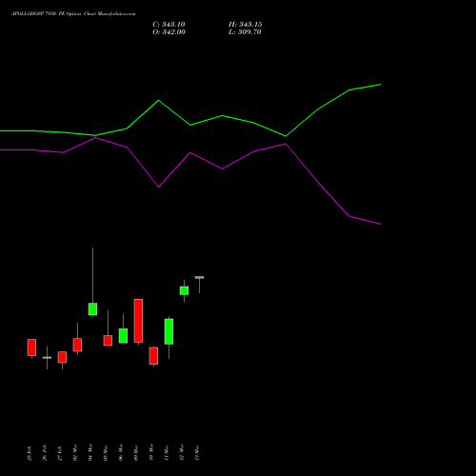The image size is (476, 476).
Task: Click the 27 Feb date label
Action: (60, 453)
